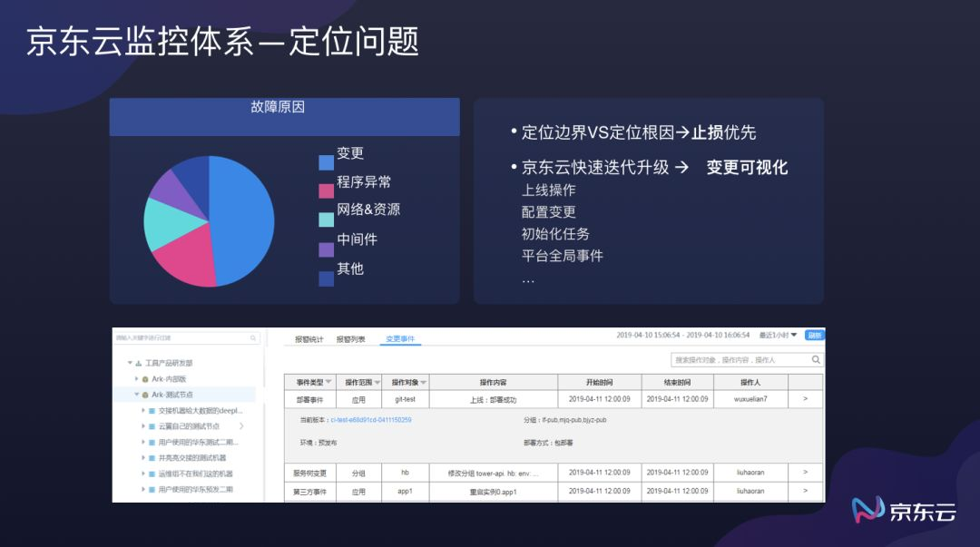Click the purple 中间件 legend swatch
Image resolution: width=980 pixels, height=547 pixels.
[x=327, y=249]
